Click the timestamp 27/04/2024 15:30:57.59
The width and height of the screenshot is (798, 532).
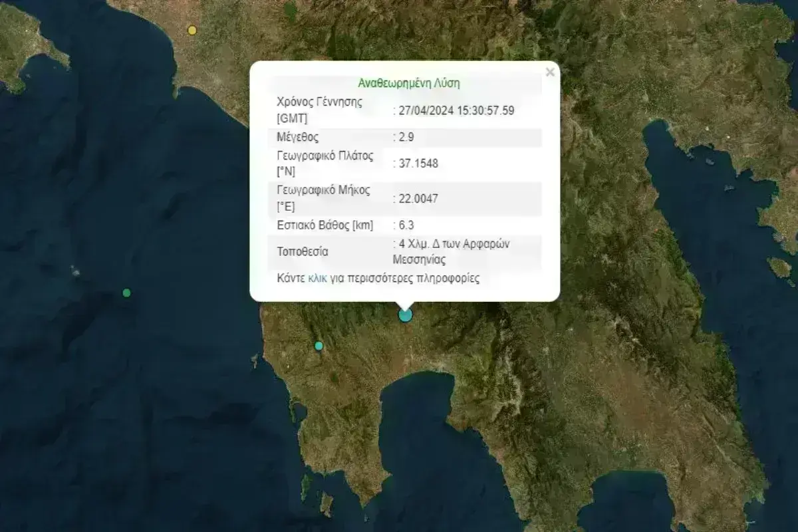click(x=455, y=111)
